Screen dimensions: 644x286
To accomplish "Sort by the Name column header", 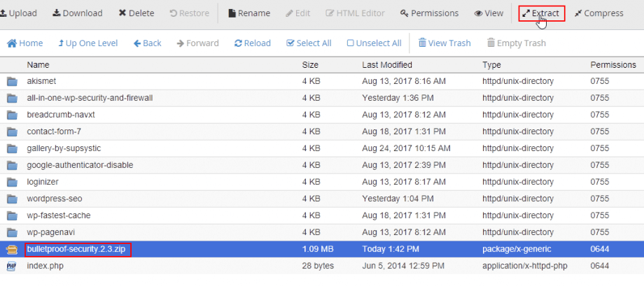I will pyautogui.click(x=38, y=65).
